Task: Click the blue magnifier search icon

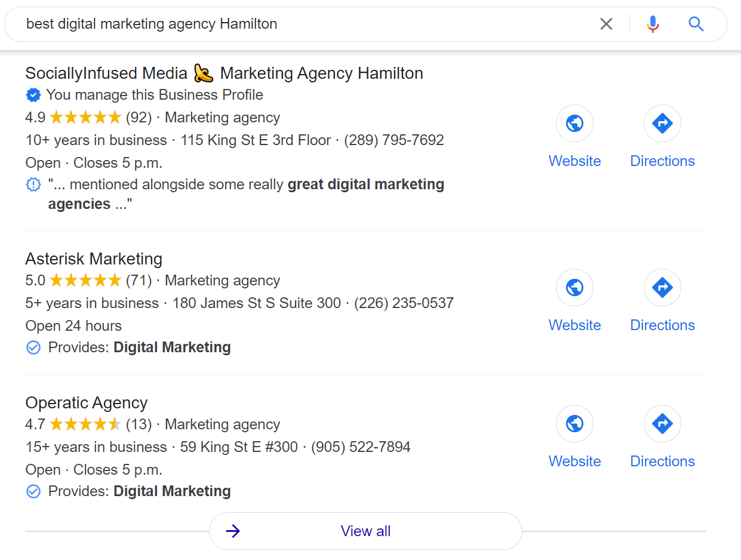Action: click(x=696, y=24)
